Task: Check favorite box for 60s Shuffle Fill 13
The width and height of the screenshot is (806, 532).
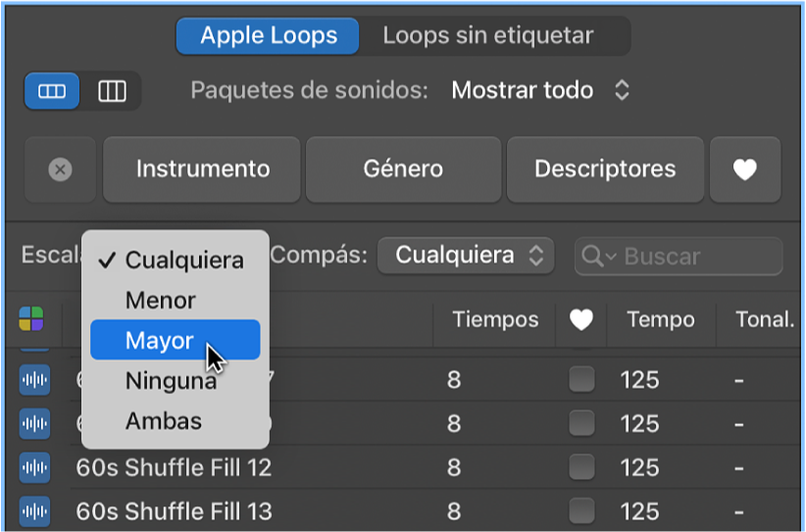Action: point(582,510)
